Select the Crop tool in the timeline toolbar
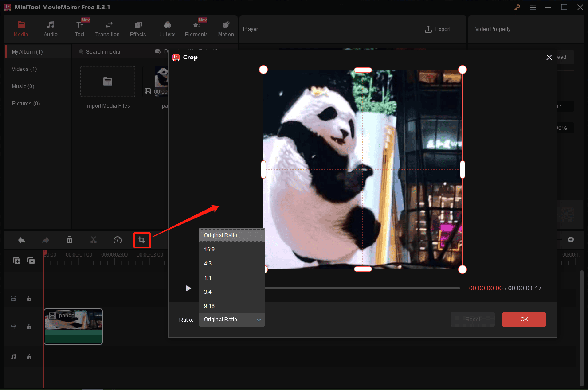 pyautogui.click(x=141, y=240)
